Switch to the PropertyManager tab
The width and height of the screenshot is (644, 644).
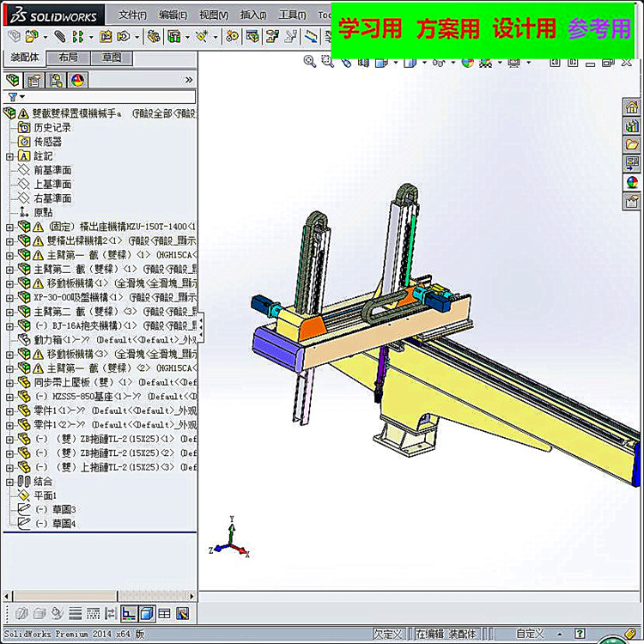pyautogui.click(x=34, y=80)
